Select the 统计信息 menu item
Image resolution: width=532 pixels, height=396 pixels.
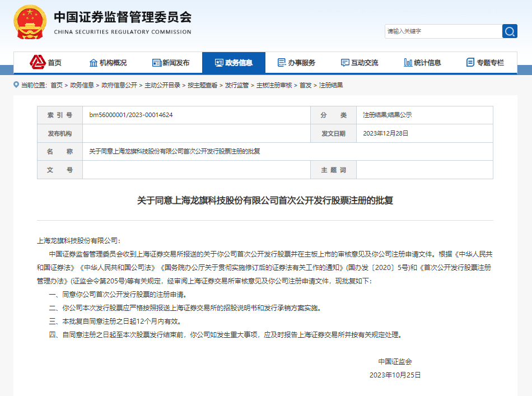[428, 63]
